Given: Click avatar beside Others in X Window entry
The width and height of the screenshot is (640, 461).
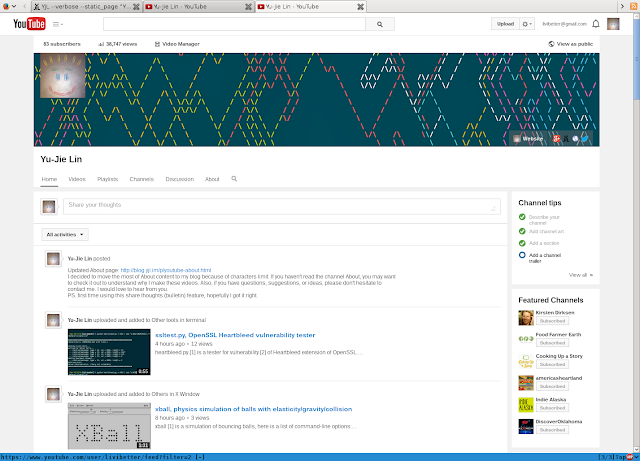Looking at the screenshot, I should [x=53, y=394].
